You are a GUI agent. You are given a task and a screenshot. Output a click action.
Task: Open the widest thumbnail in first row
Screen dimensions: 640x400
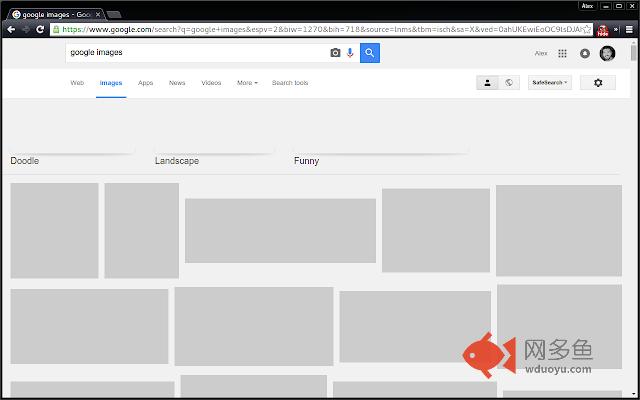coord(280,231)
